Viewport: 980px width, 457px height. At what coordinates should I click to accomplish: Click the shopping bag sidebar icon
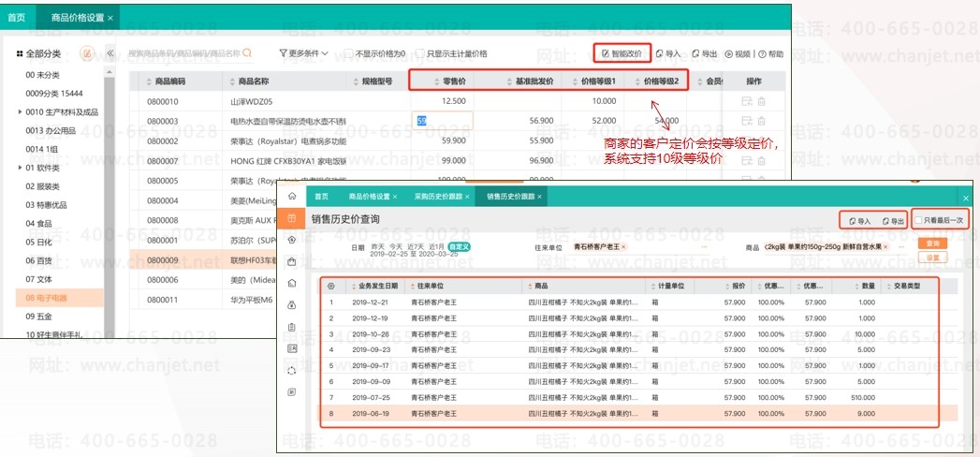pyautogui.click(x=292, y=261)
